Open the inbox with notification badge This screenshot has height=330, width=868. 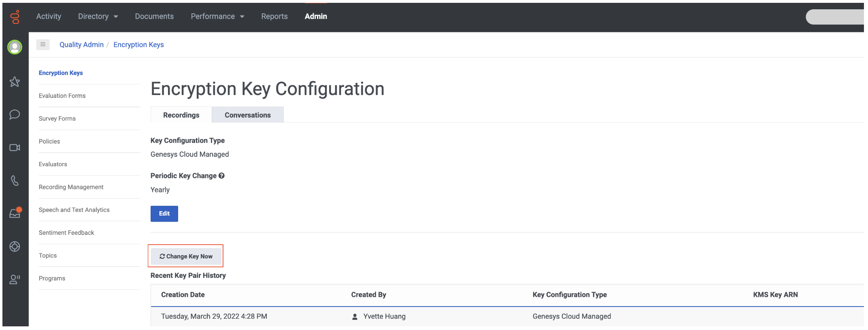(x=15, y=213)
